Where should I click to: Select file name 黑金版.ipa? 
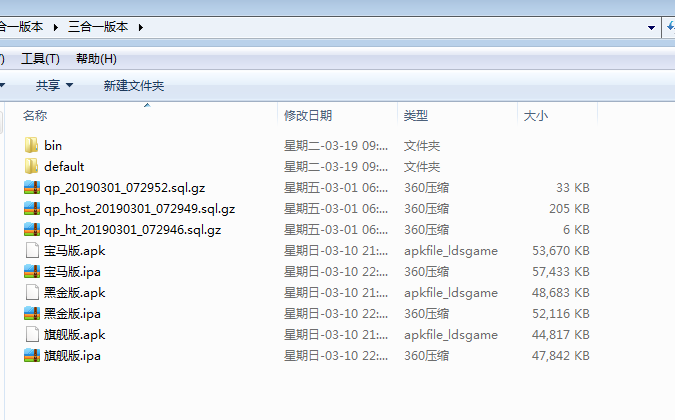coord(72,314)
